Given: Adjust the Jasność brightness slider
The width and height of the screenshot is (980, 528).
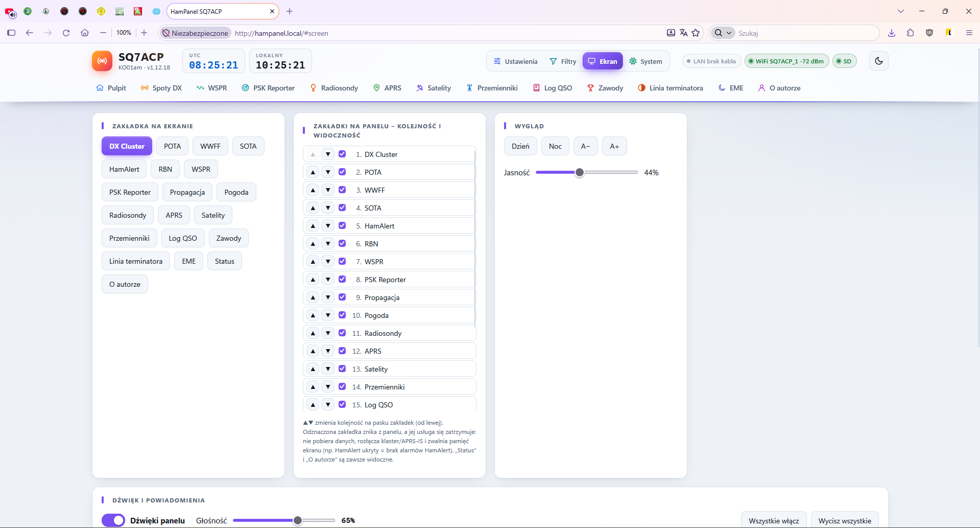Looking at the screenshot, I should 587,172.
